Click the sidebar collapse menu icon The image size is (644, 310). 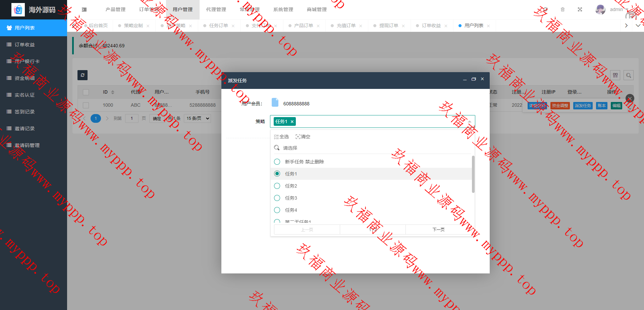click(x=84, y=10)
